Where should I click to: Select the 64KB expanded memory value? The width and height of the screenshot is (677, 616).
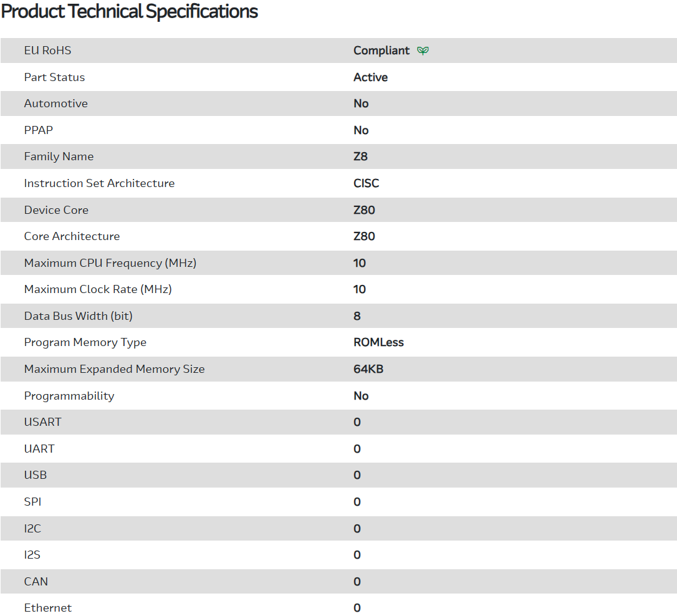coord(368,369)
